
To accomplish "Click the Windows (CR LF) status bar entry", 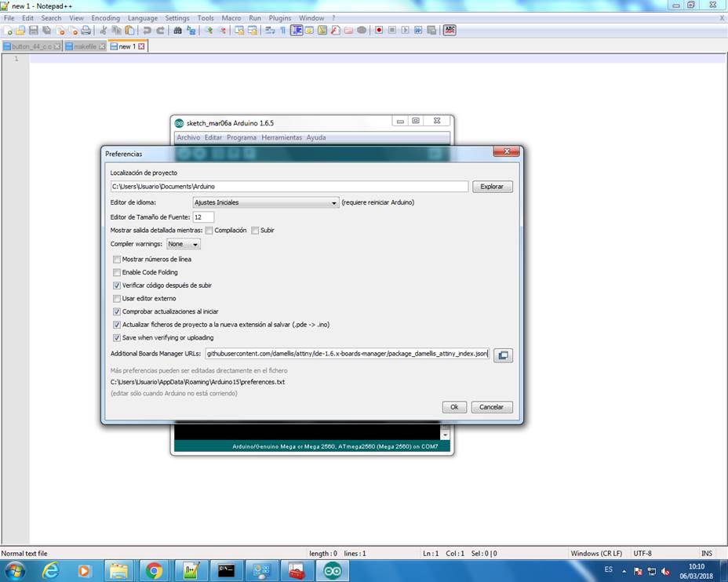I will tap(596, 553).
